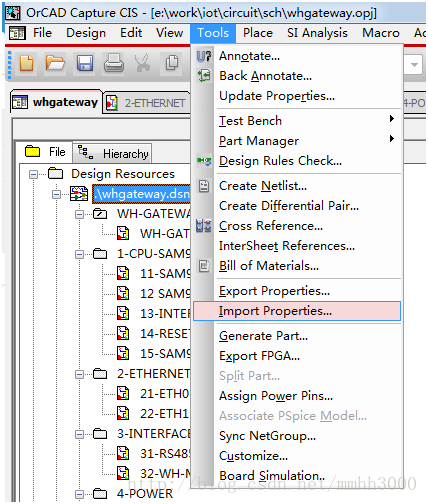Open the Design menu
This screenshot has width=428, height=504.
pyautogui.click(x=86, y=33)
